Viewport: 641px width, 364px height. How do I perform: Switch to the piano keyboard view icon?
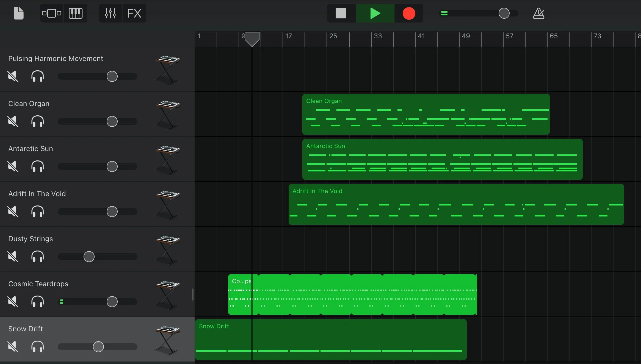tap(76, 13)
